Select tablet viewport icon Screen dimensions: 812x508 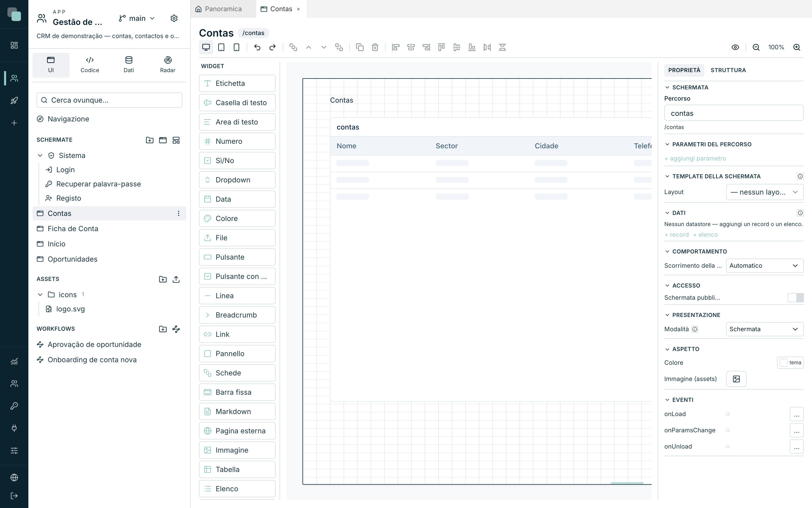pos(221,47)
